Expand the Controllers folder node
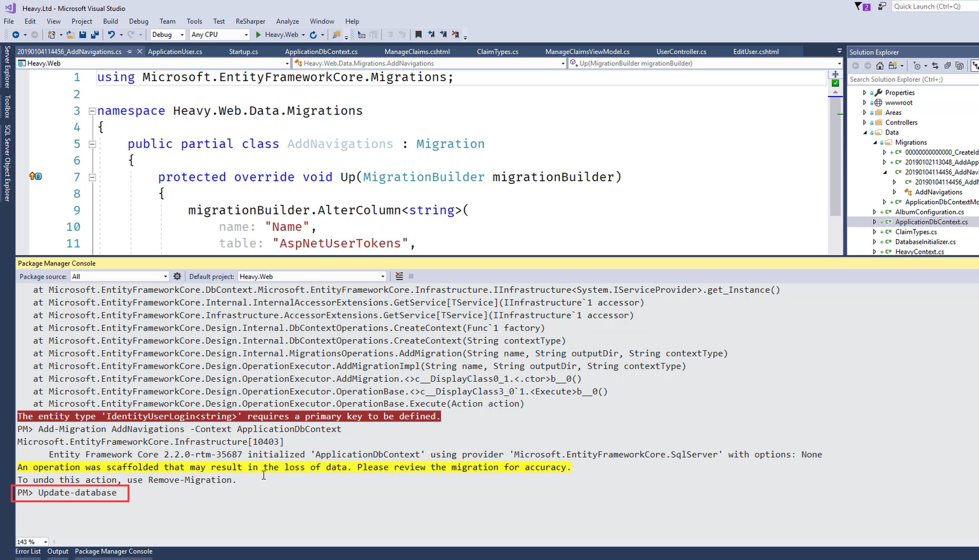 [864, 122]
